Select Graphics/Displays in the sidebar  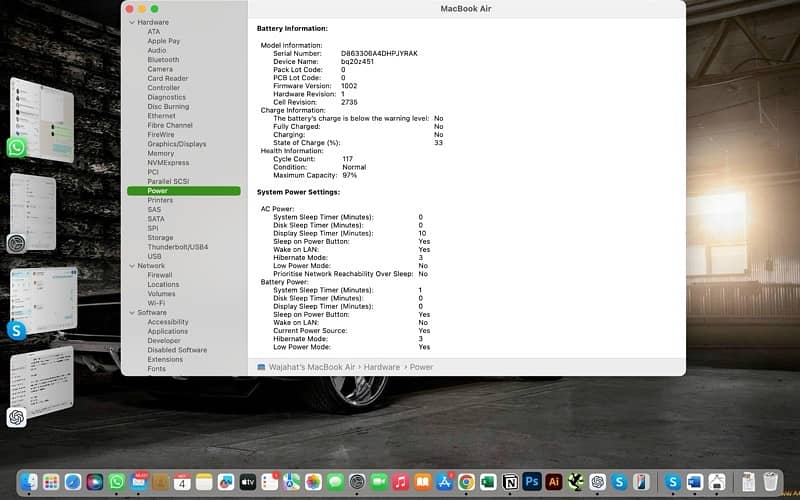pos(176,144)
